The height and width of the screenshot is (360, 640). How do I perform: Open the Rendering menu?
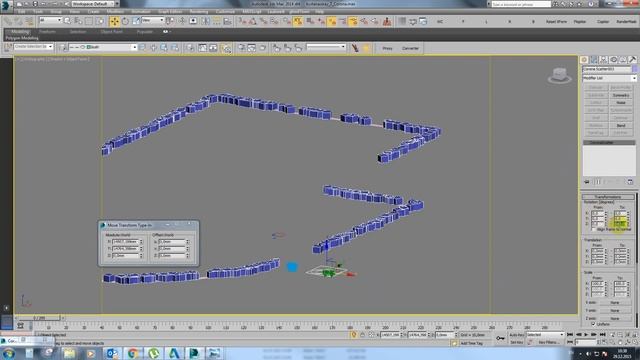coord(199,12)
